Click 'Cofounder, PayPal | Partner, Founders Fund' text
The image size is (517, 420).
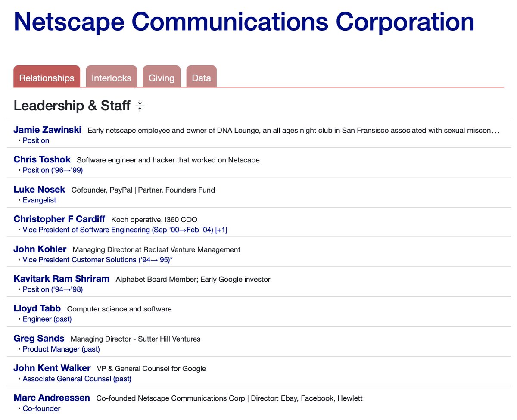pyautogui.click(x=143, y=190)
